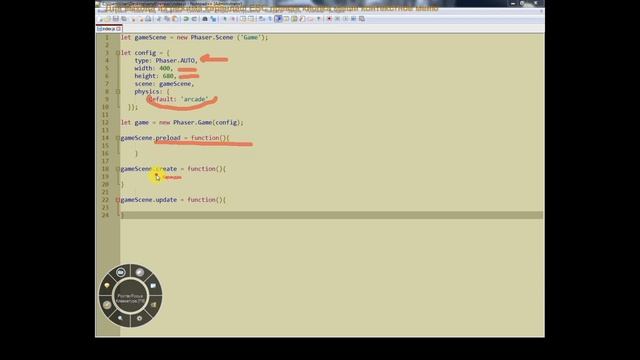Screen dimensions: 640x360
Task: Toggle synchronized vertical scrolling
Action: click(243, 19)
